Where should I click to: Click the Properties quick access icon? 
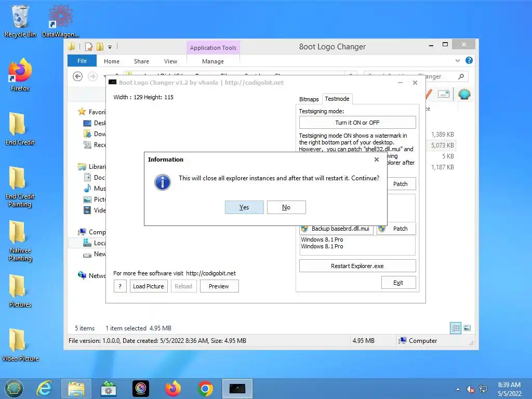coord(89,47)
